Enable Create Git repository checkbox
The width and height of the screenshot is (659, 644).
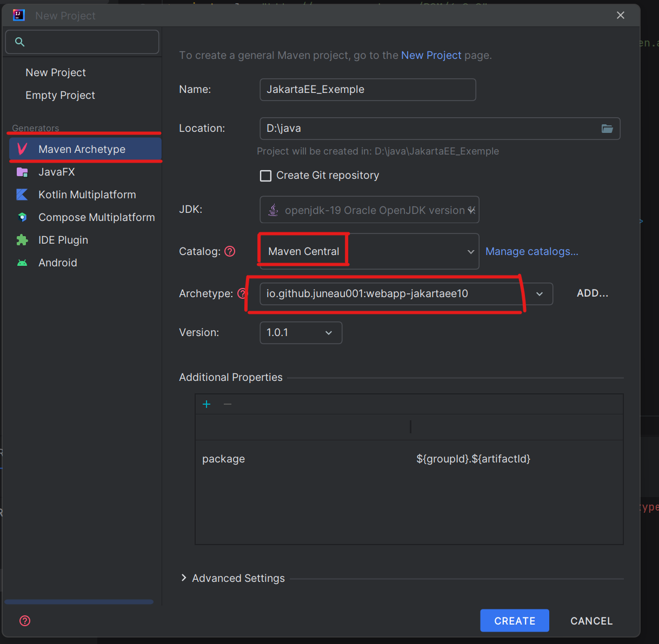pyautogui.click(x=265, y=176)
